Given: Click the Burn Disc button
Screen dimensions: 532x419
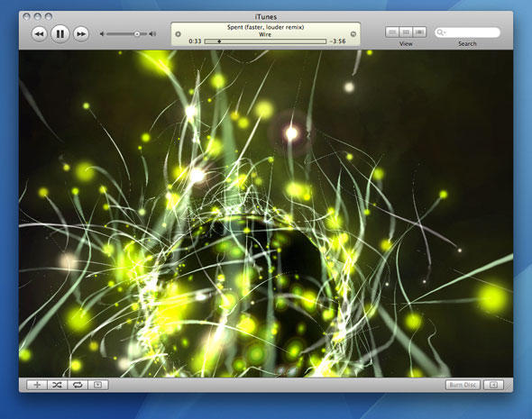Looking at the screenshot, I should point(463,385).
